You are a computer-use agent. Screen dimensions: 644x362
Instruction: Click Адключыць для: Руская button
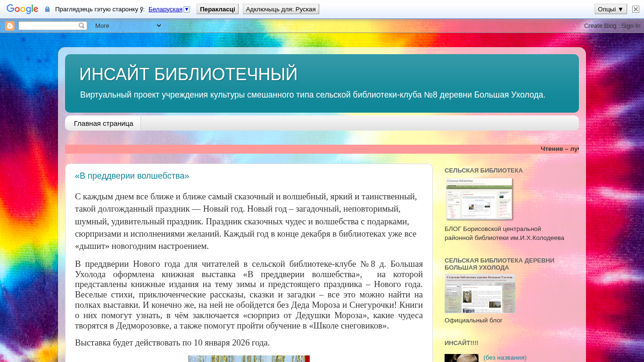coord(281,9)
